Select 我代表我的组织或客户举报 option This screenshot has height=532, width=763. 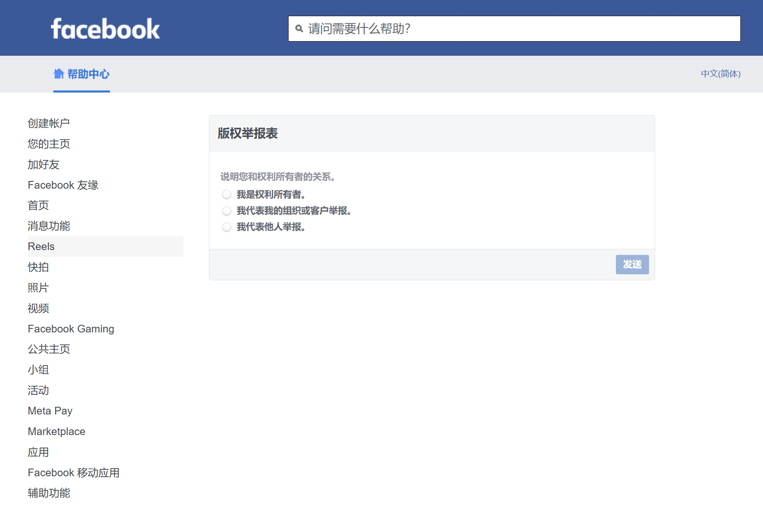click(227, 210)
